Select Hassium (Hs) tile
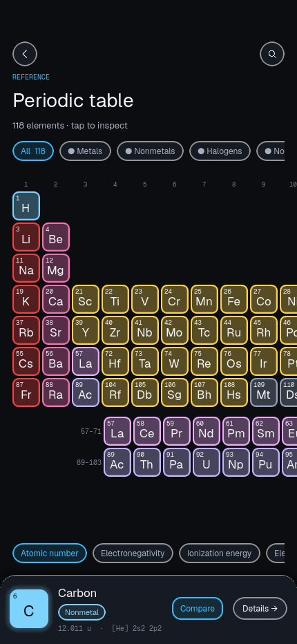Viewport: 297px width, 644px height. [234, 392]
